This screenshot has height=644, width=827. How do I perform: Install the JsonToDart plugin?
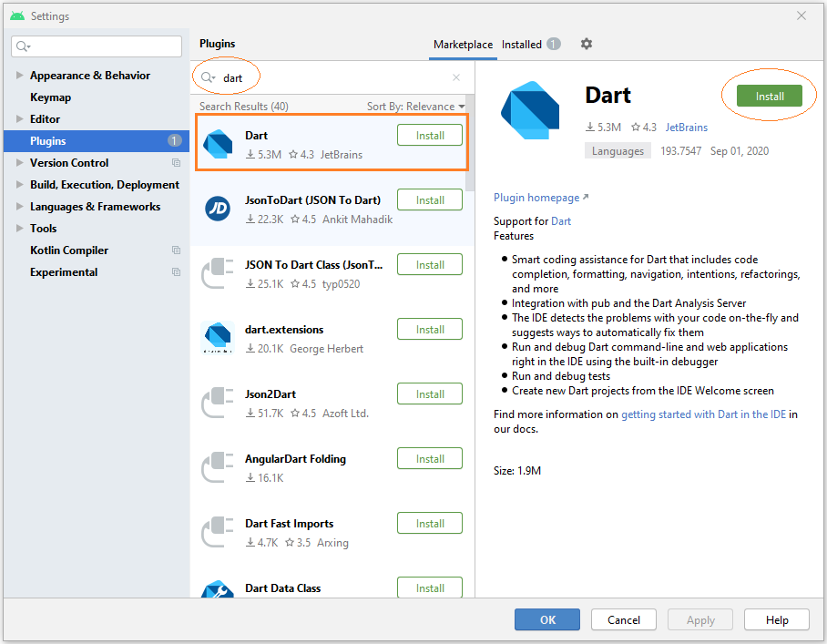(430, 199)
